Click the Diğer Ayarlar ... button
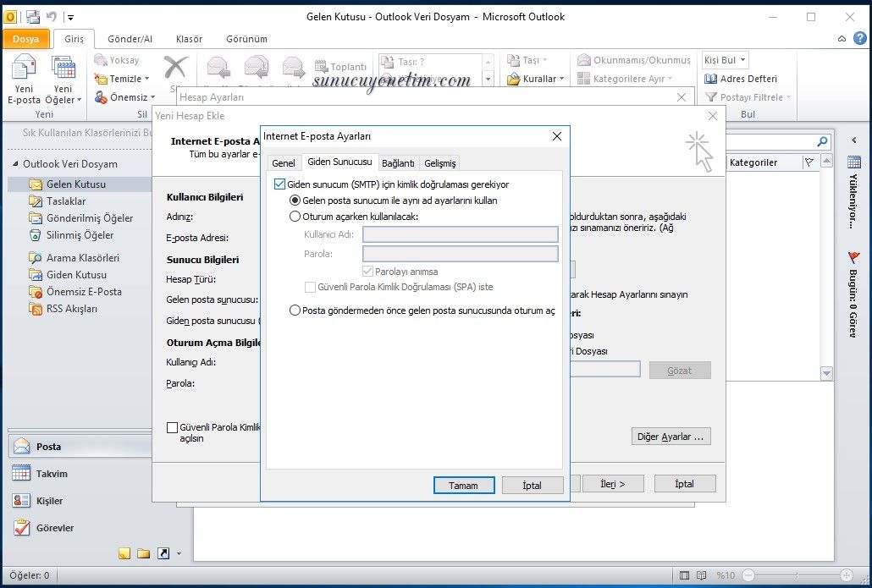This screenshot has height=588, width=872. (671, 437)
